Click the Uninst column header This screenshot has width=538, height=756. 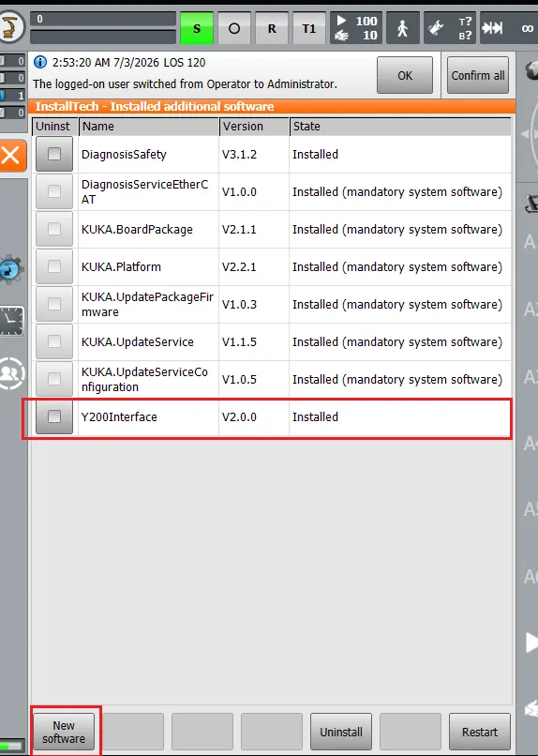[x=55, y=127]
